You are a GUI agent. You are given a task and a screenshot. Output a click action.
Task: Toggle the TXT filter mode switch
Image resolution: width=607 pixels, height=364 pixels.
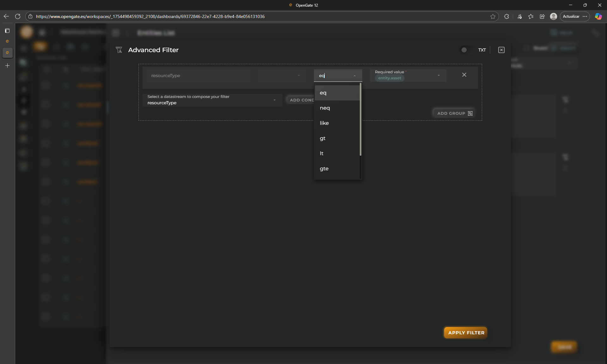[464, 50]
